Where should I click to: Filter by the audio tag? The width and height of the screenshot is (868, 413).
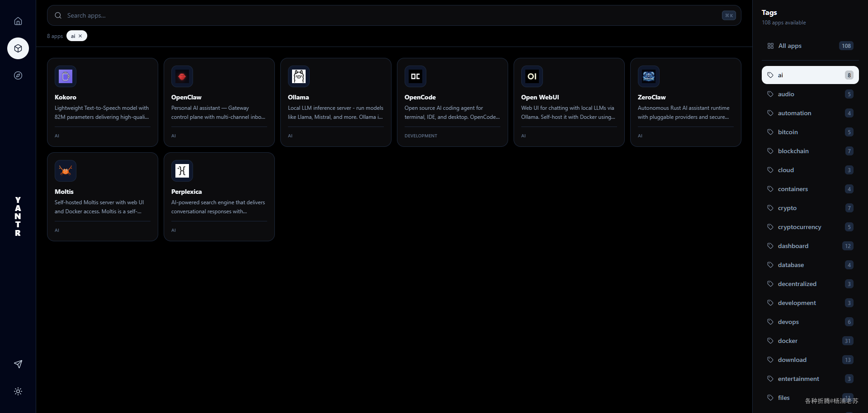[x=810, y=94]
